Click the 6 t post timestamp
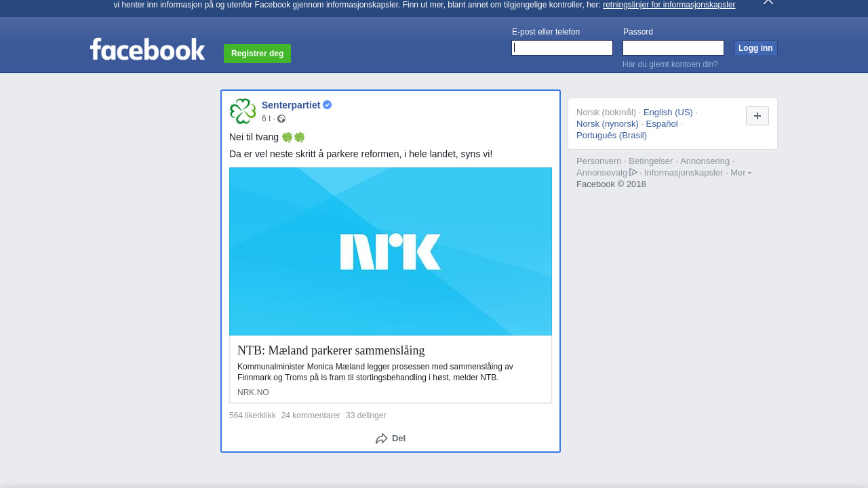The height and width of the screenshot is (488, 868). coord(266,119)
